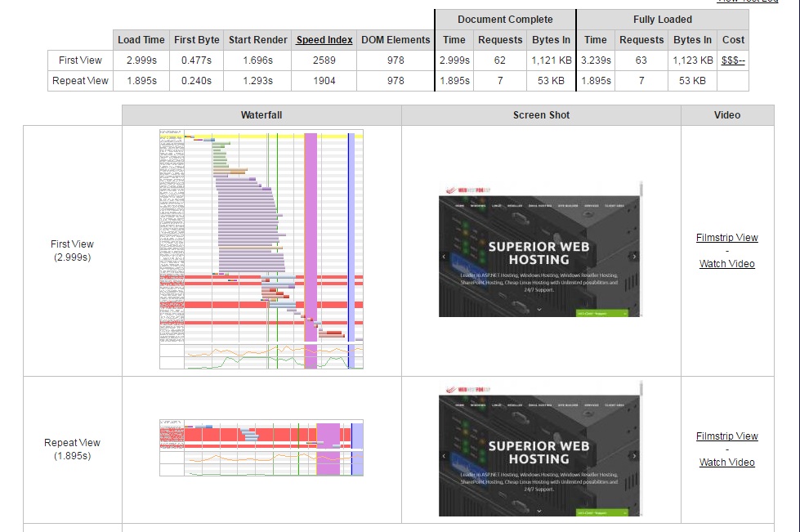This screenshot has width=800, height=532.
Task: Click the First View speed index 2589
Action: pyautogui.click(x=324, y=60)
